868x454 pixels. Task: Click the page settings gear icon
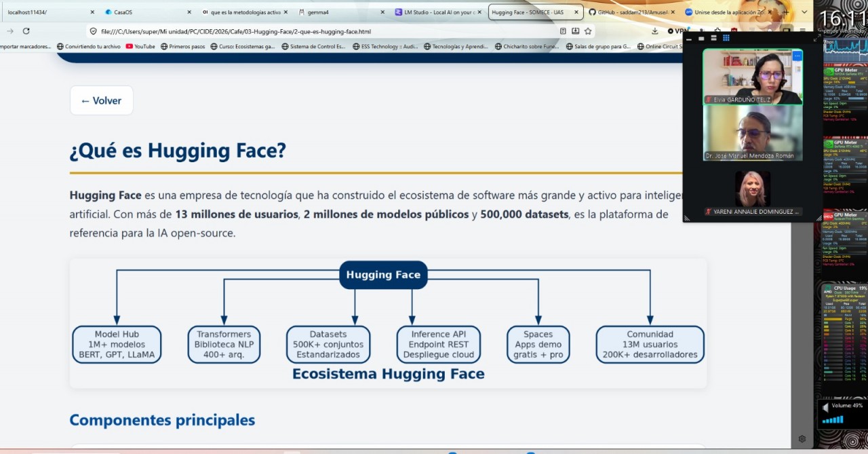click(802, 439)
